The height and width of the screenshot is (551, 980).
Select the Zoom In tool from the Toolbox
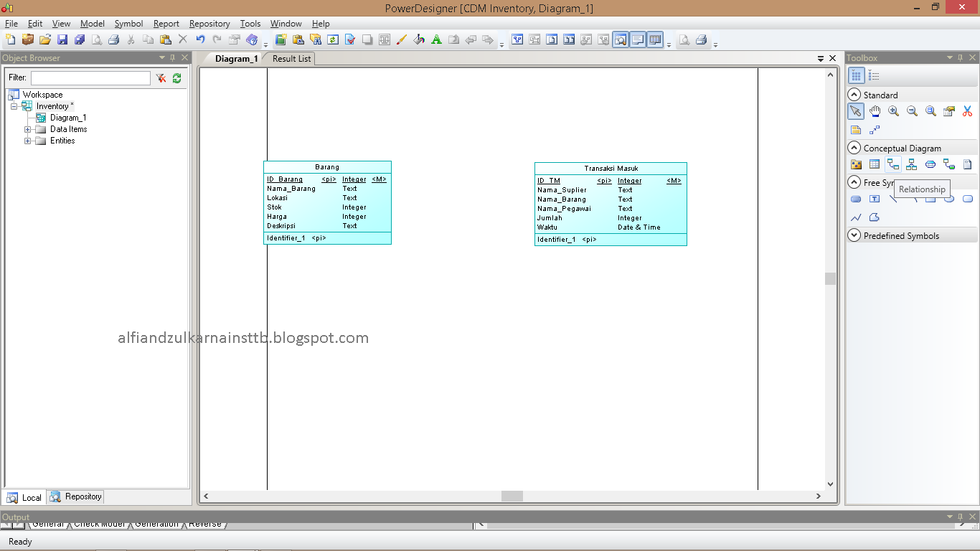(893, 111)
